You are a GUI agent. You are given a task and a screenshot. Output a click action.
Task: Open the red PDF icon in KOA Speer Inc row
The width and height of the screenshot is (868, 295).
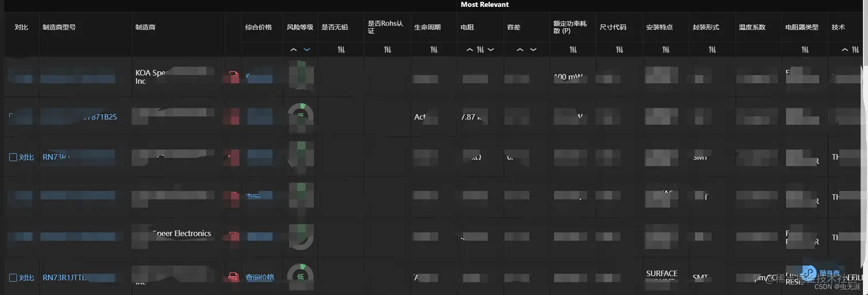coord(234,77)
